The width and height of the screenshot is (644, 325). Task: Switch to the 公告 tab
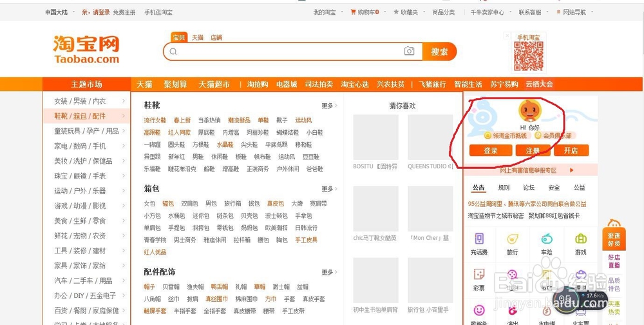point(478,188)
